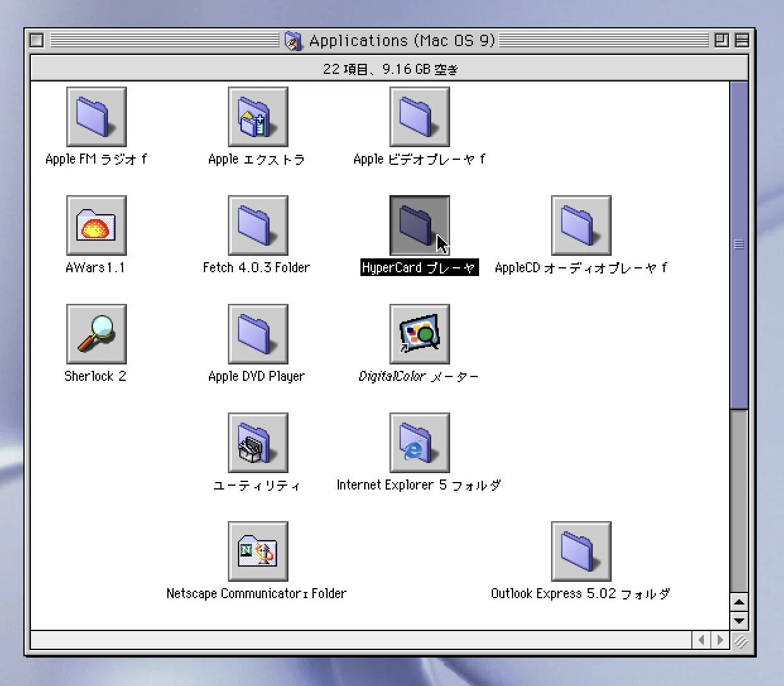Click the AWars1.1 name label
This screenshot has width=784, height=686.
(x=95, y=268)
